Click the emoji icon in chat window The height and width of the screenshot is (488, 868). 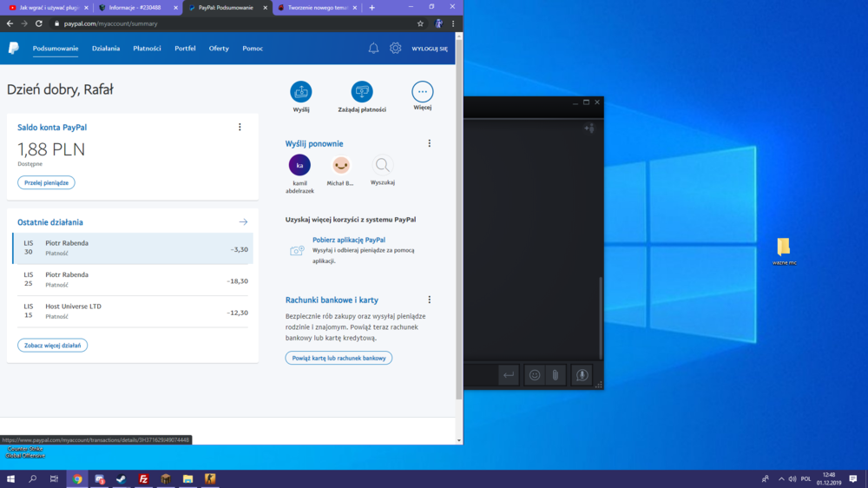535,375
